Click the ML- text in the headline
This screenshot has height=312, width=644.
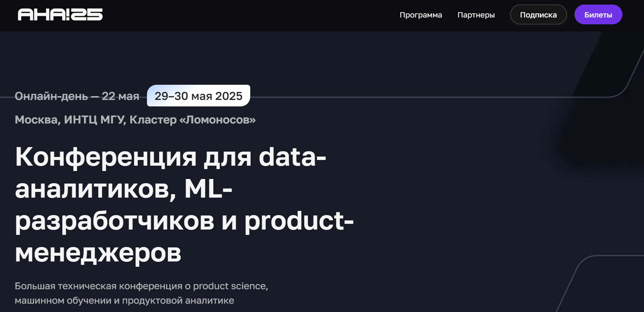tap(208, 188)
